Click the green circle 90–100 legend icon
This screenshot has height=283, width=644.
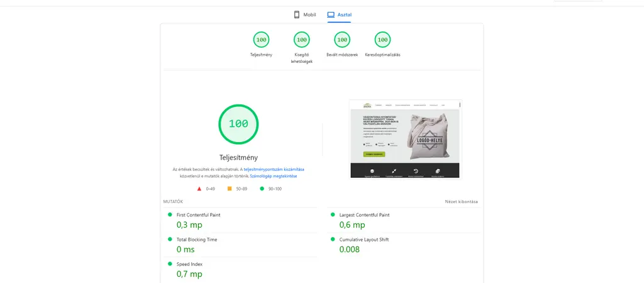(262, 189)
